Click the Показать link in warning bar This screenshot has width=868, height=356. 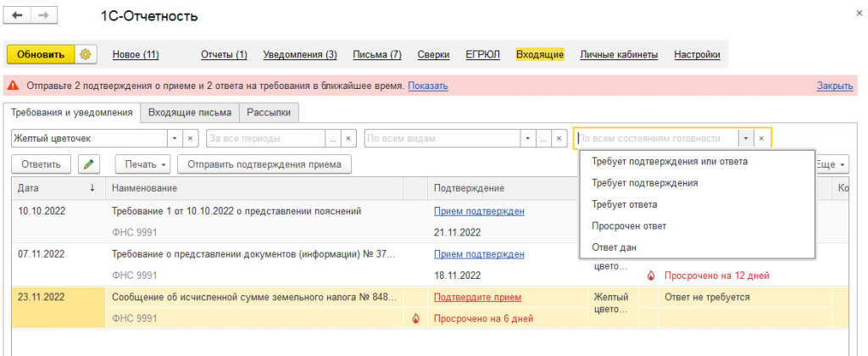[x=428, y=86]
